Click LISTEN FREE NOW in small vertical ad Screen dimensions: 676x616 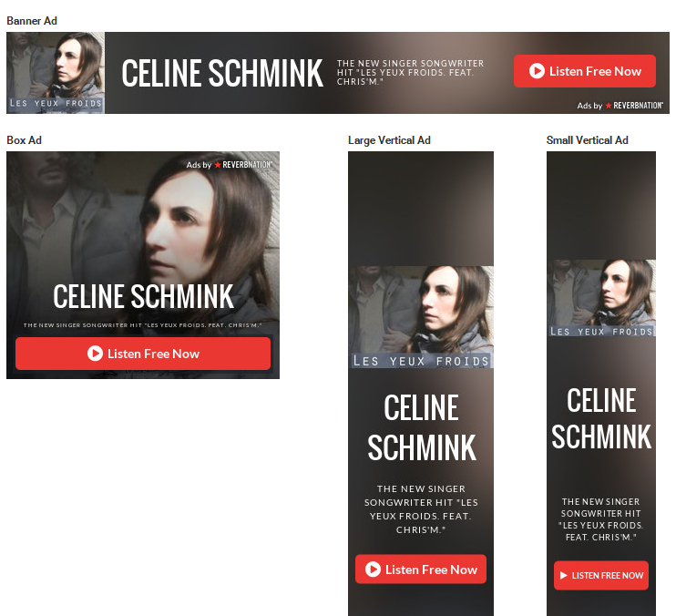point(601,576)
